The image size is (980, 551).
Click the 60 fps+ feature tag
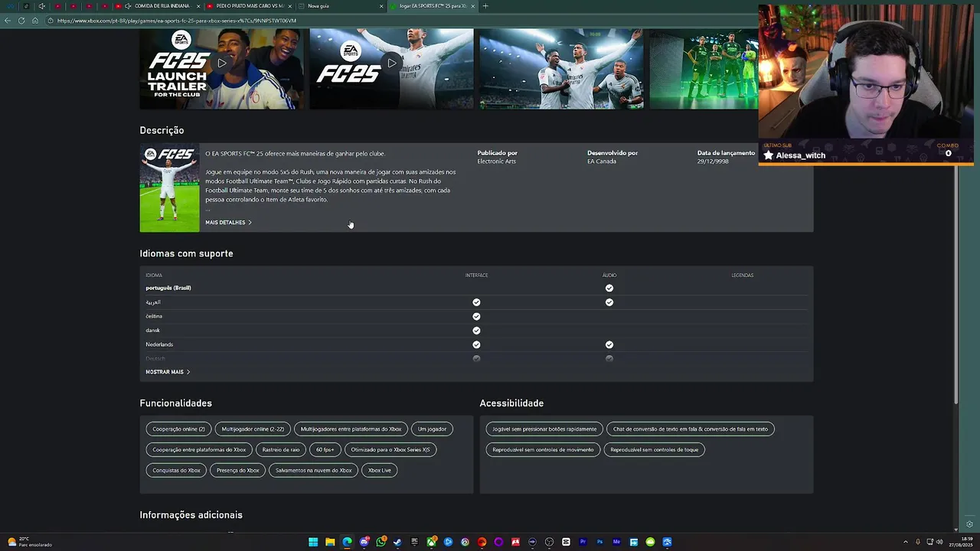pos(325,450)
